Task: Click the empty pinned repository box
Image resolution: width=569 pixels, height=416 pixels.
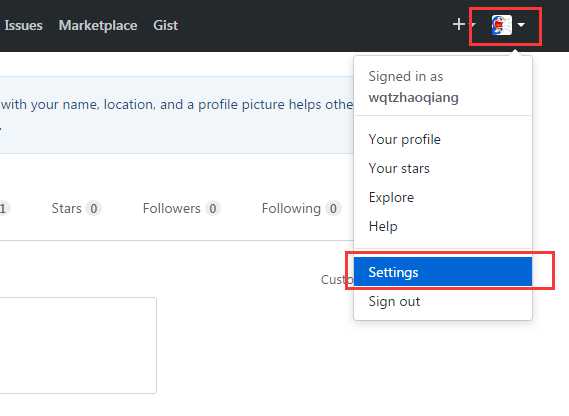Action: click(78, 345)
